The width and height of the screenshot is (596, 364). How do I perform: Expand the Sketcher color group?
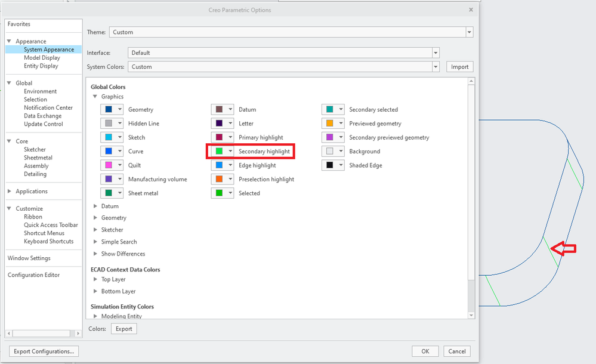(x=95, y=230)
